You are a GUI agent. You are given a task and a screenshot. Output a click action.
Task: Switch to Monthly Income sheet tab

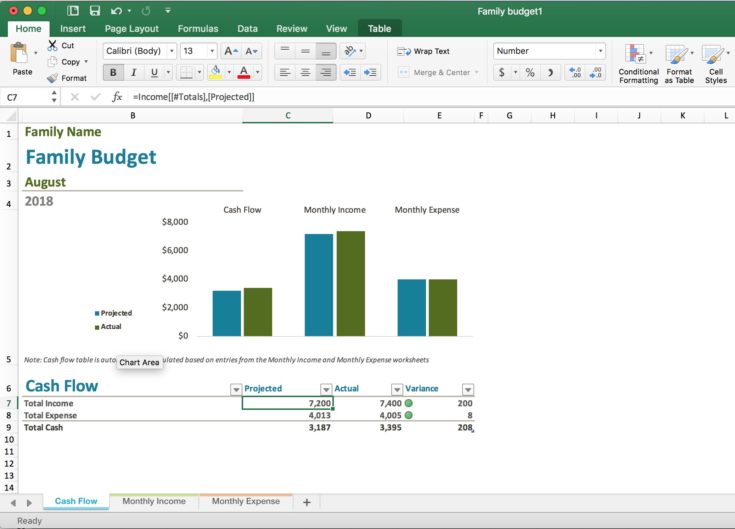pos(154,501)
